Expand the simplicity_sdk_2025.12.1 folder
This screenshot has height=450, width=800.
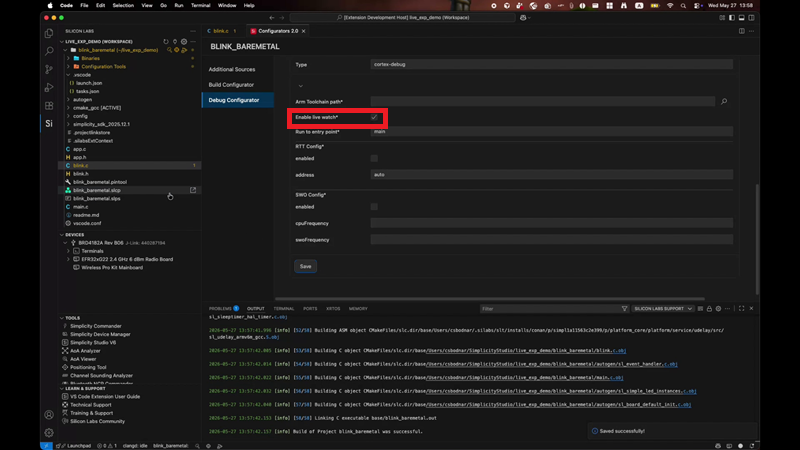pyautogui.click(x=68, y=124)
